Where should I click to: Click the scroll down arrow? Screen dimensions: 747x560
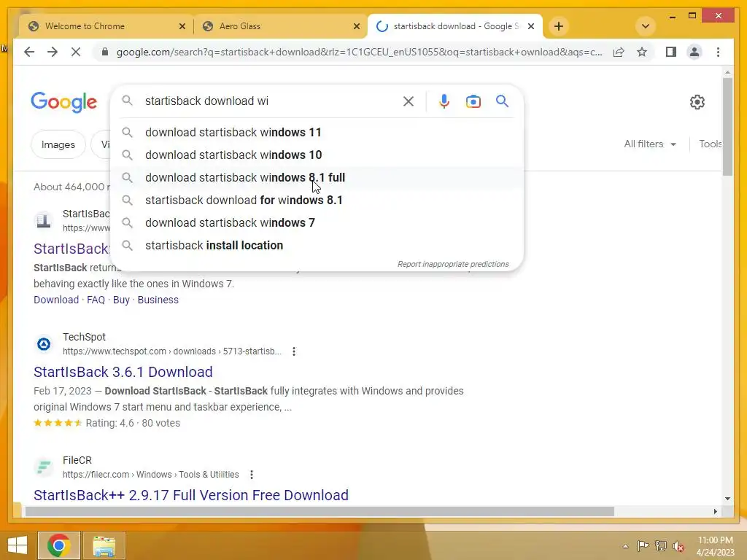(727, 499)
